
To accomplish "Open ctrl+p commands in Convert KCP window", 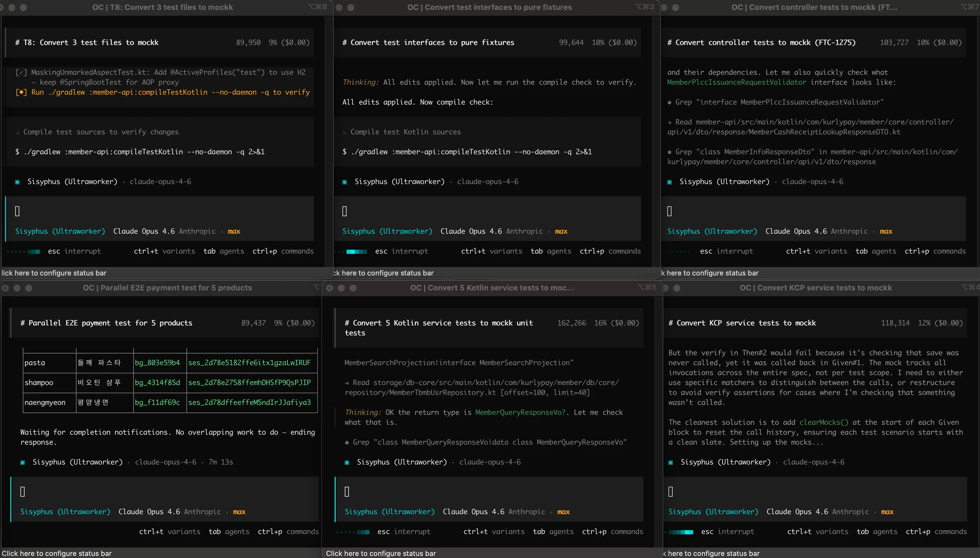I will pos(936,531).
